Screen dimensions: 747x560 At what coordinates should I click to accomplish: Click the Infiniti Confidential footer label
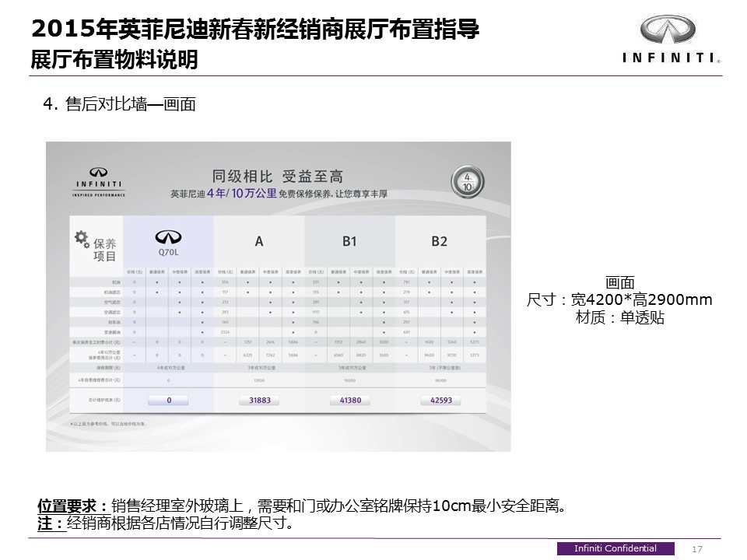[615, 548]
